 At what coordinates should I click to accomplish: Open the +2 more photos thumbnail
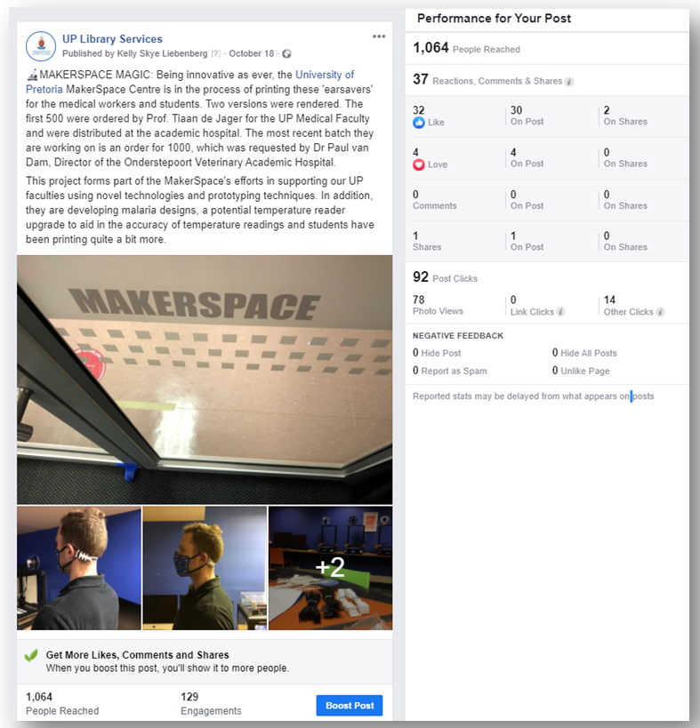pyautogui.click(x=330, y=568)
